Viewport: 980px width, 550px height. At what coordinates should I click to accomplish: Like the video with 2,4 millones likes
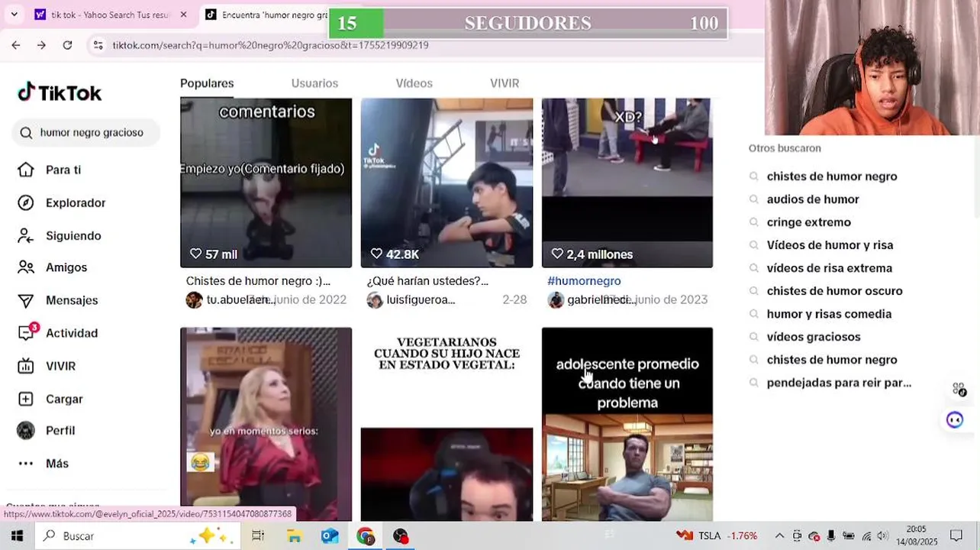coord(557,254)
